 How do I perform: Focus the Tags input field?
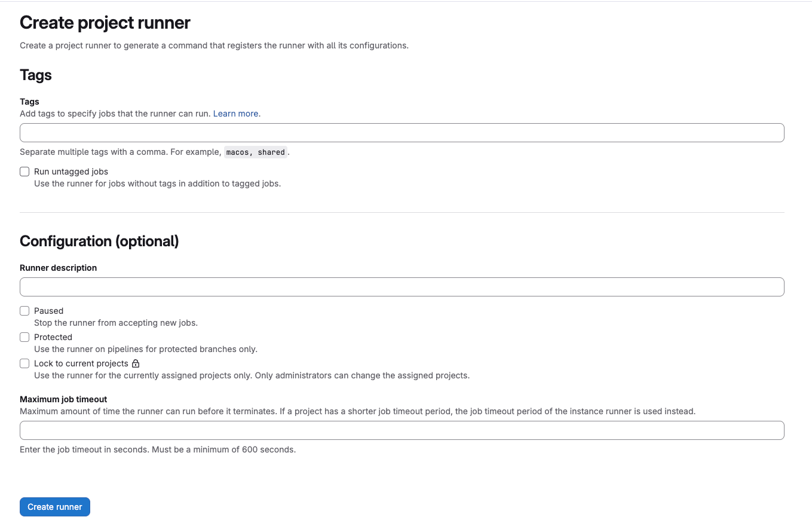[402, 133]
